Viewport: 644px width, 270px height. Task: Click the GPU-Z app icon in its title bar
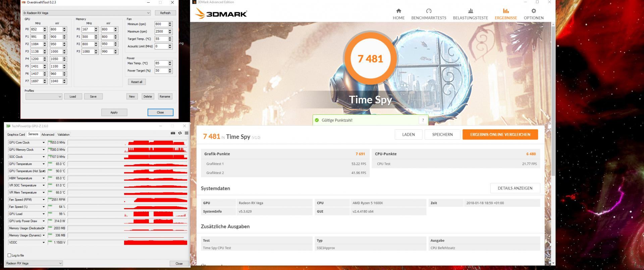point(8,126)
